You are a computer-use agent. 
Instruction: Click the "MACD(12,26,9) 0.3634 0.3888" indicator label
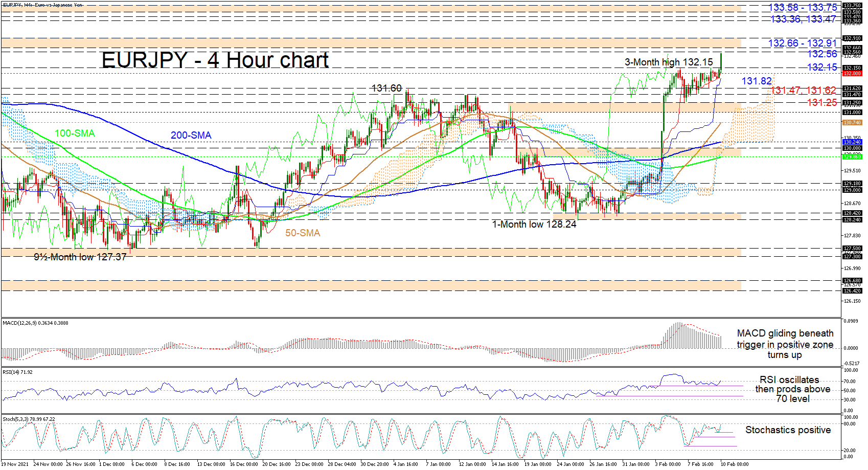pos(36,323)
